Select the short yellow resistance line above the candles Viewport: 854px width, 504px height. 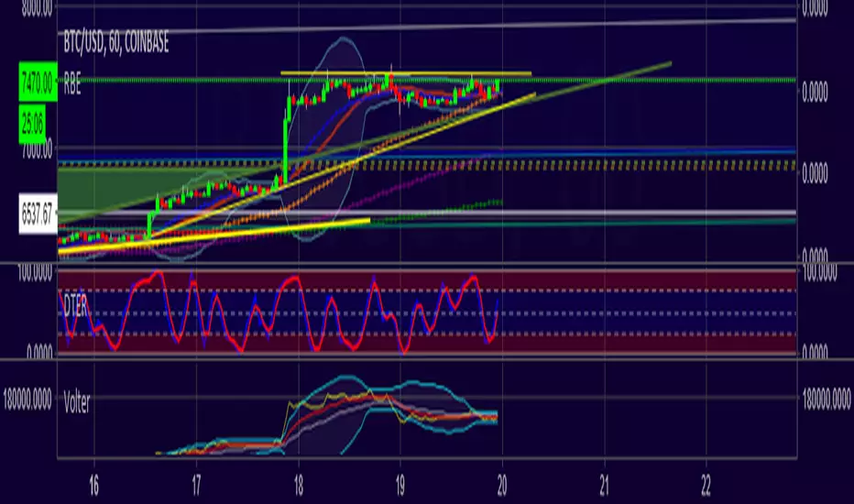[x=406, y=72]
